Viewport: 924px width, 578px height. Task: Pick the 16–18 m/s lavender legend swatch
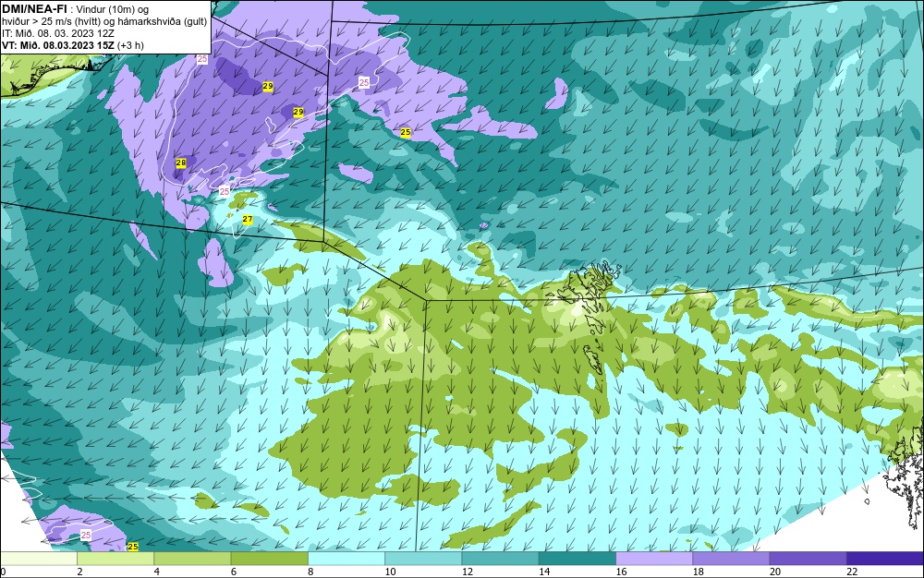(654, 559)
